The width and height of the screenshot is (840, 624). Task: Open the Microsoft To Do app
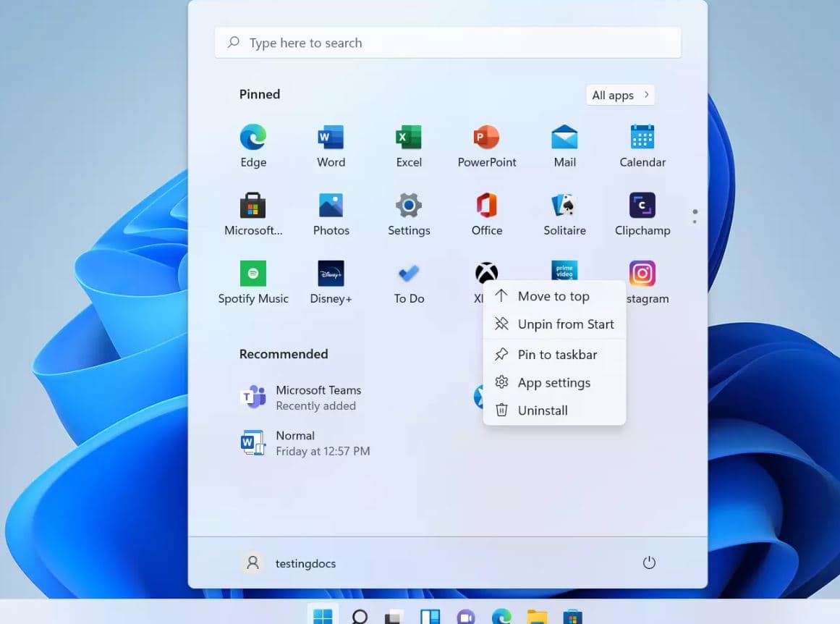(408, 279)
